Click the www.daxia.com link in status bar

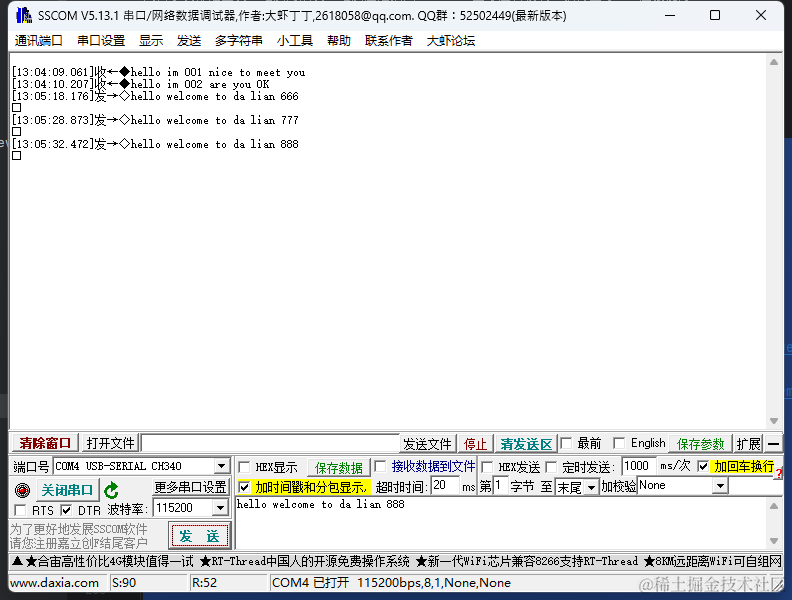click(55, 583)
